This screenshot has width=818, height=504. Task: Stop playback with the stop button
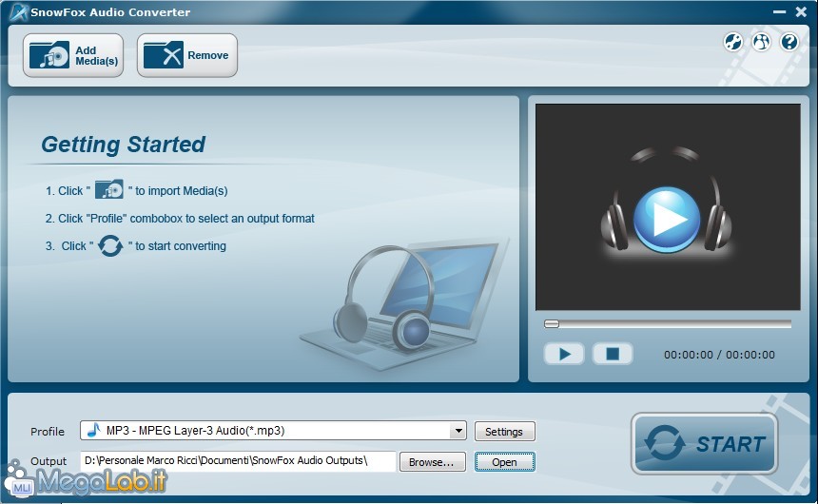[613, 355]
